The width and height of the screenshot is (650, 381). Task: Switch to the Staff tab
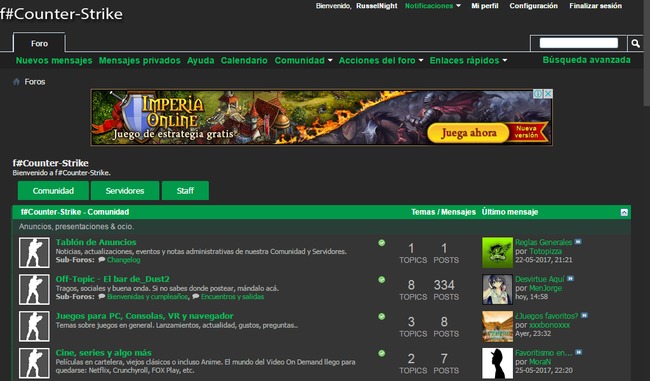click(185, 191)
